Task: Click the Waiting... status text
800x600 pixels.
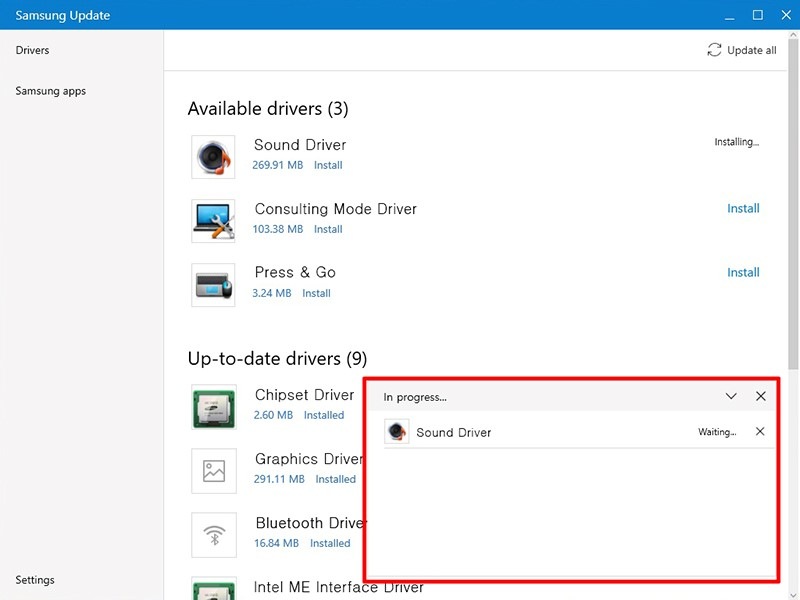Action: click(717, 432)
